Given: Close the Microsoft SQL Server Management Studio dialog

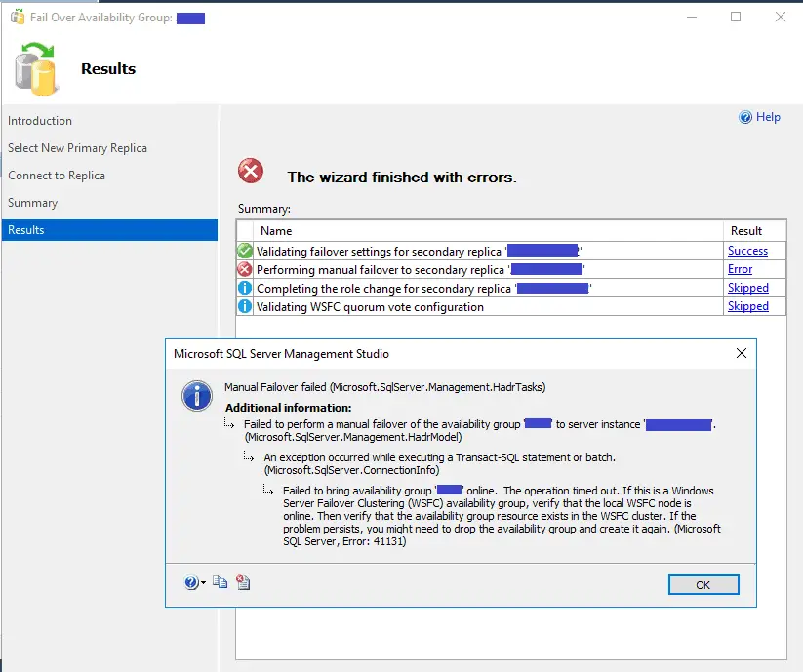Looking at the screenshot, I should (x=741, y=353).
